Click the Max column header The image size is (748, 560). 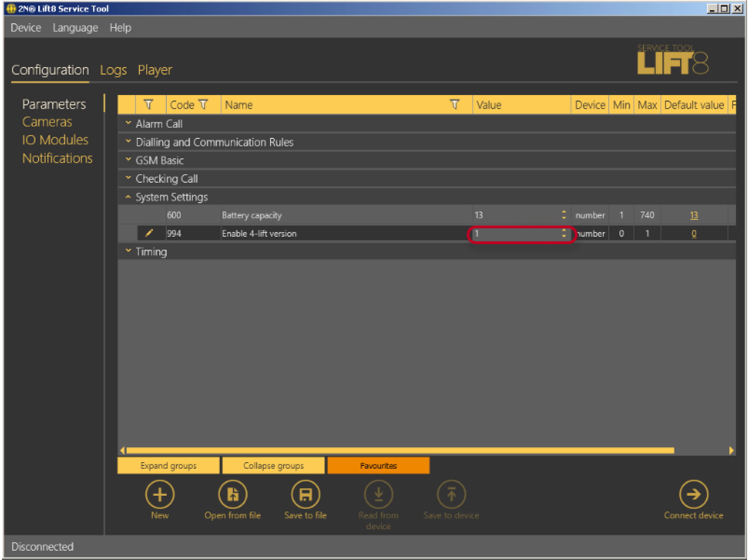(647, 105)
